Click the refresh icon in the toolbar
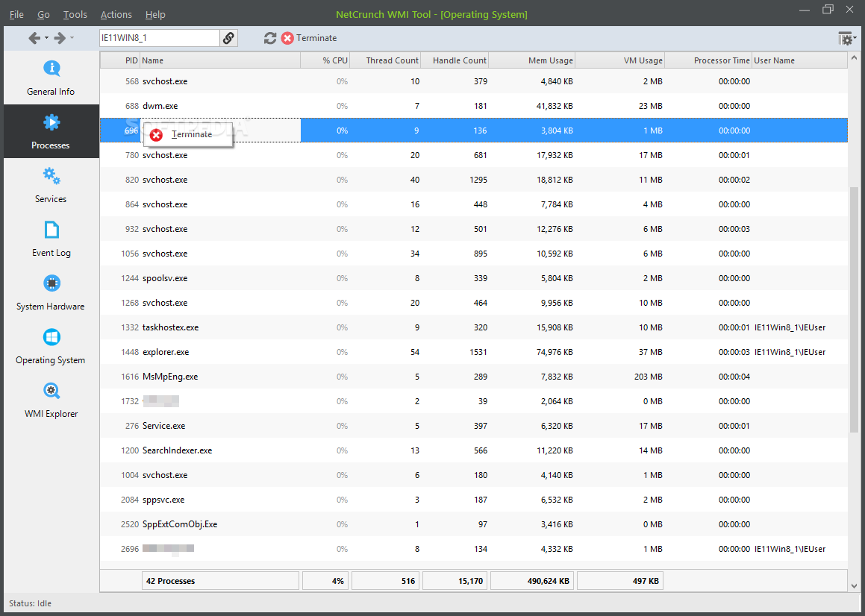 tap(269, 38)
